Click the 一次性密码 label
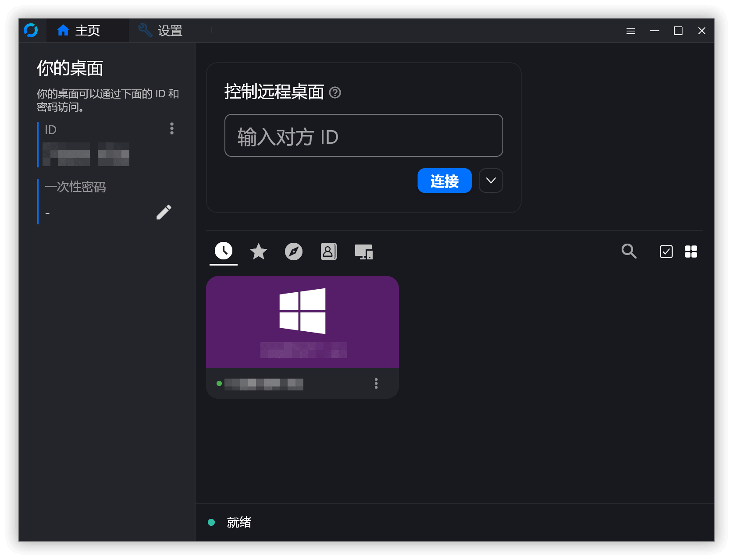The image size is (733, 560). coord(75,187)
